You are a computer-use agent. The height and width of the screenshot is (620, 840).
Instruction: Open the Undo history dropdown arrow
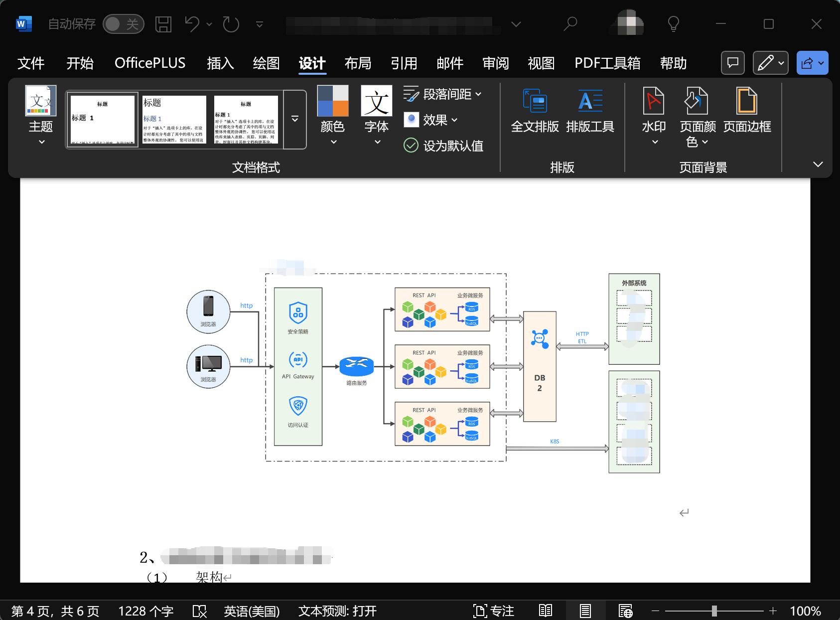point(209,24)
